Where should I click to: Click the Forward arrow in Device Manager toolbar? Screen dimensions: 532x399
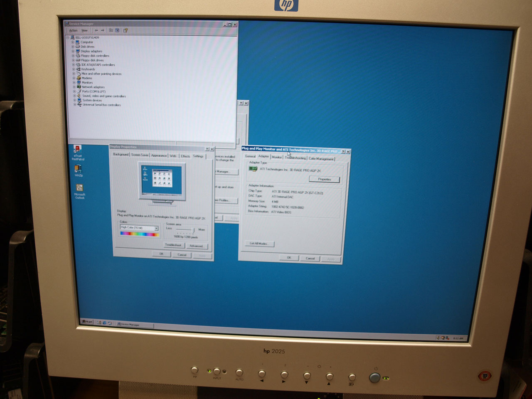(x=103, y=30)
